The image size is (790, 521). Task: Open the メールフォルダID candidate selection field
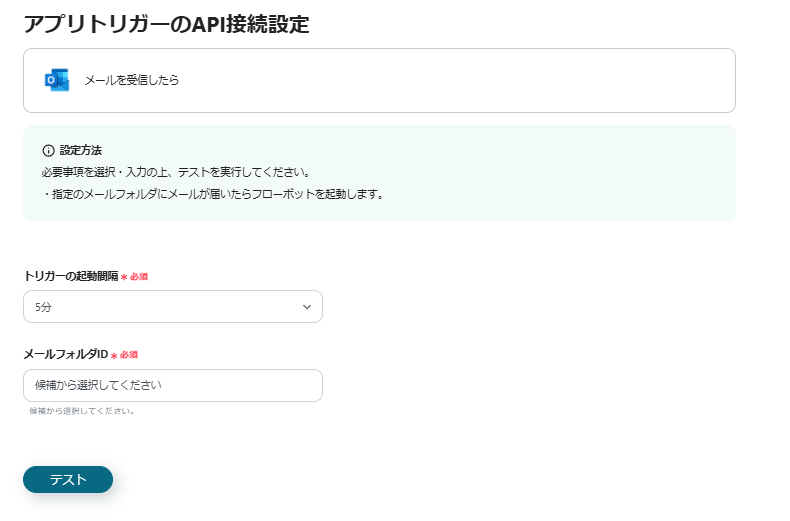[172, 386]
